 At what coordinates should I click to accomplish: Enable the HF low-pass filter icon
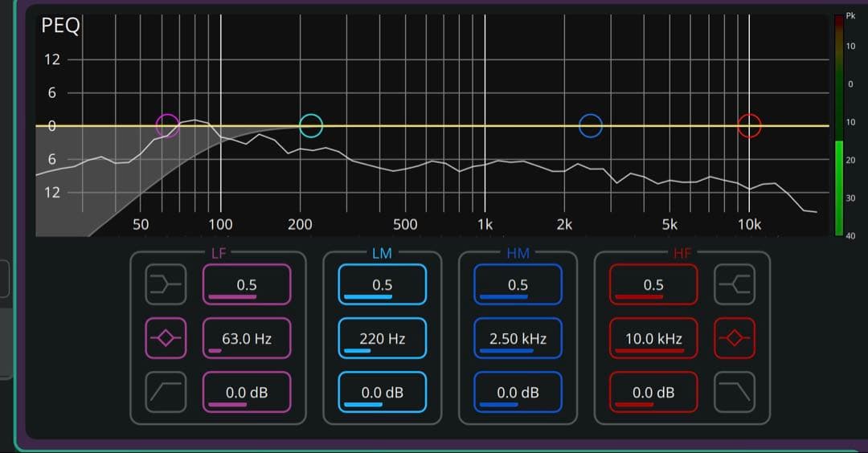[x=735, y=392]
